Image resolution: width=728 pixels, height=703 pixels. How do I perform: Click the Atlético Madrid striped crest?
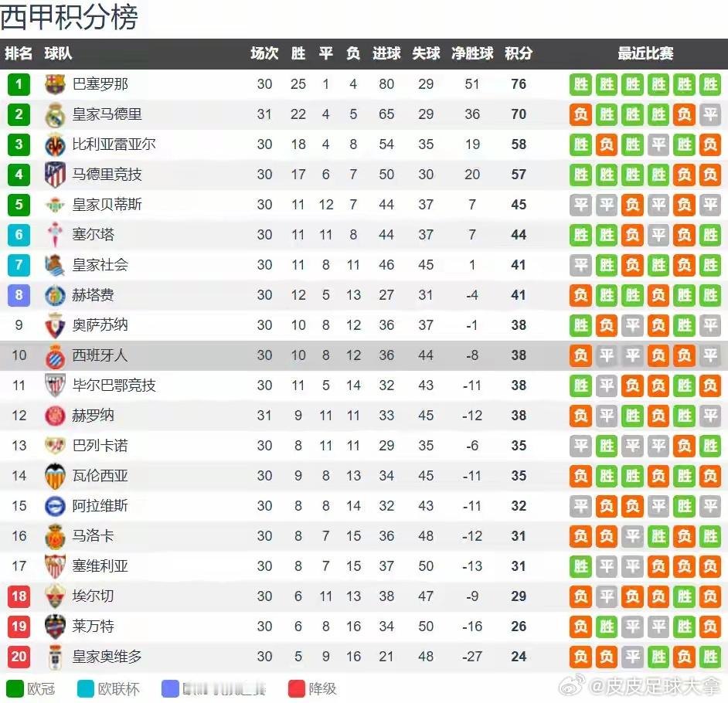[55, 175]
